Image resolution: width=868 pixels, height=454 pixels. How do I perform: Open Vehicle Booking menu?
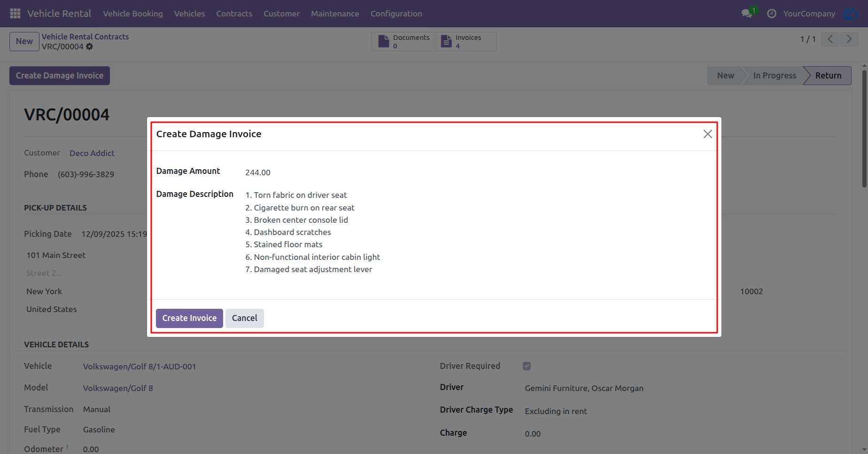pyautogui.click(x=133, y=14)
